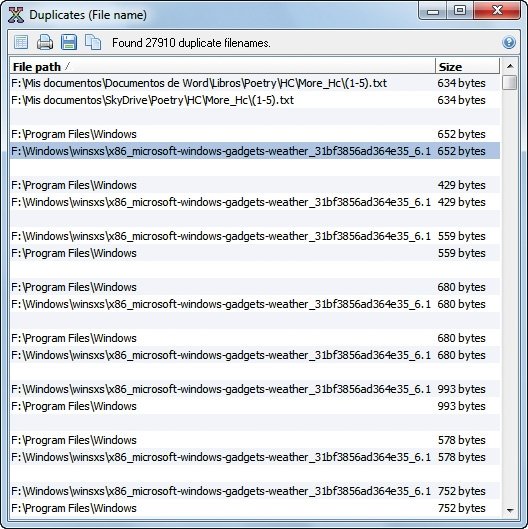528x529 pixels.
Task: Select the Documentos de Word Poetry (1-5).txt row
Action: pyautogui.click(x=255, y=83)
